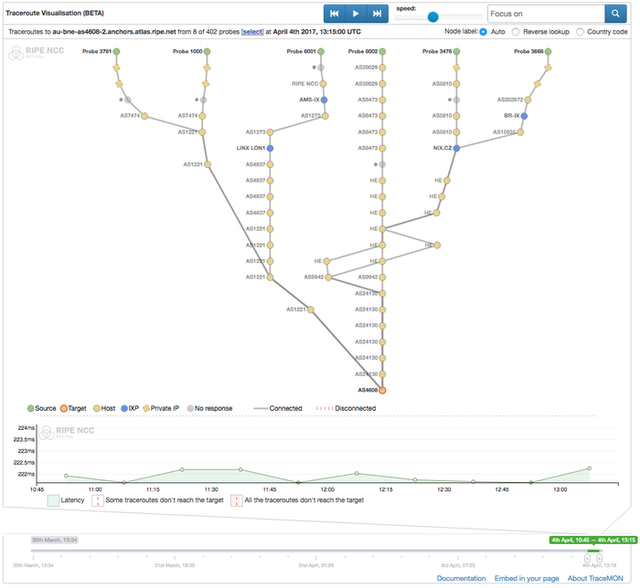Click the left timeline range handle

tap(587, 558)
